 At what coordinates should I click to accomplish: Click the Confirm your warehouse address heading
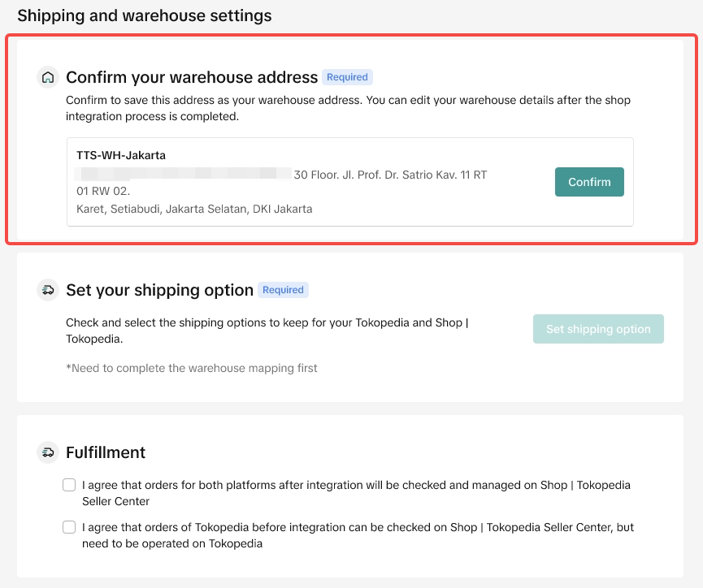coord(192,78)
